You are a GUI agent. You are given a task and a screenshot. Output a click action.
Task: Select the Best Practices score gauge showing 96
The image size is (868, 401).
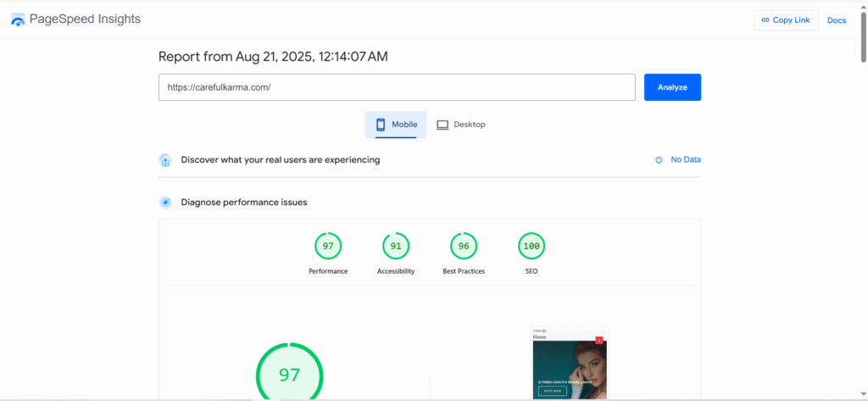tap(464, 247)
